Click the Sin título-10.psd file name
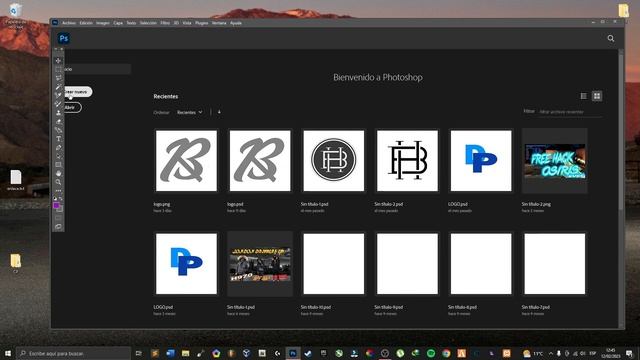Screen dimensions: 640x360 coord(316,307)
